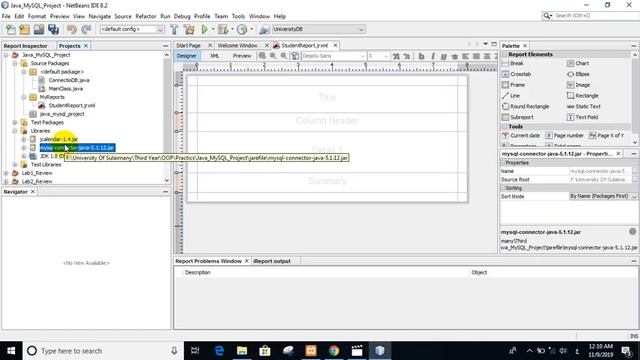Click the New File toolbar icon
Screen dimensions: 640x360
[11, 29]
